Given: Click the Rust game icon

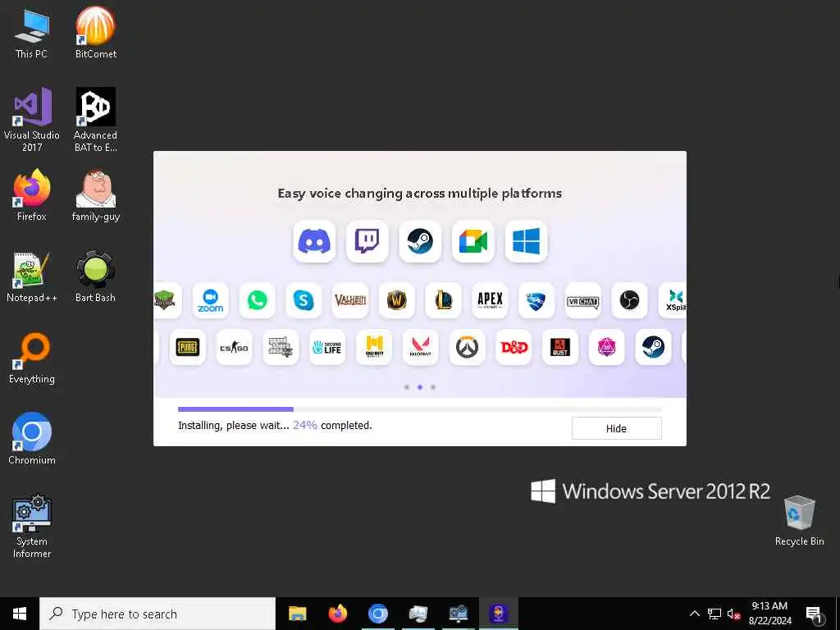Looking at the screenshot, I should [560, 347].
